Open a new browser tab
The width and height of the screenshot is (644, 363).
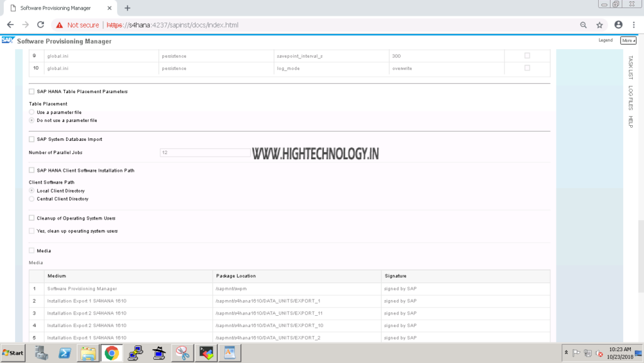[127, 8]
